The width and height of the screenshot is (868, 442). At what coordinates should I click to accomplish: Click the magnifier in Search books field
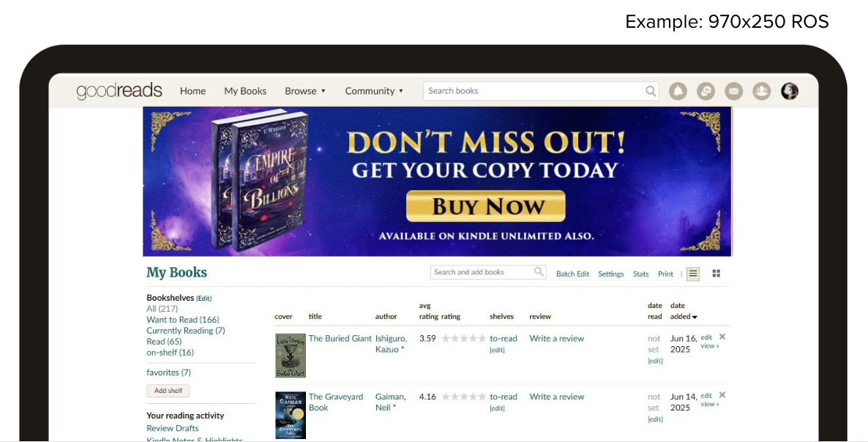(x=650, y=91)
